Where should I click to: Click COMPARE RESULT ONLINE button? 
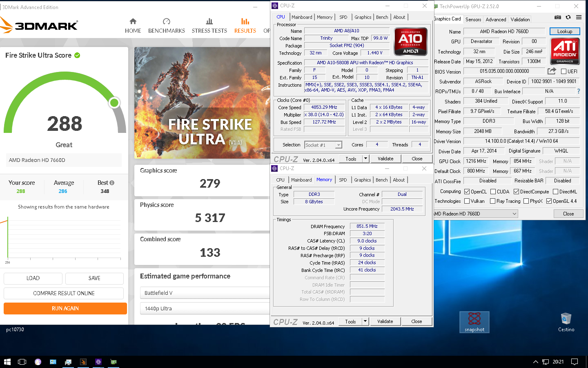click(64, 293)
